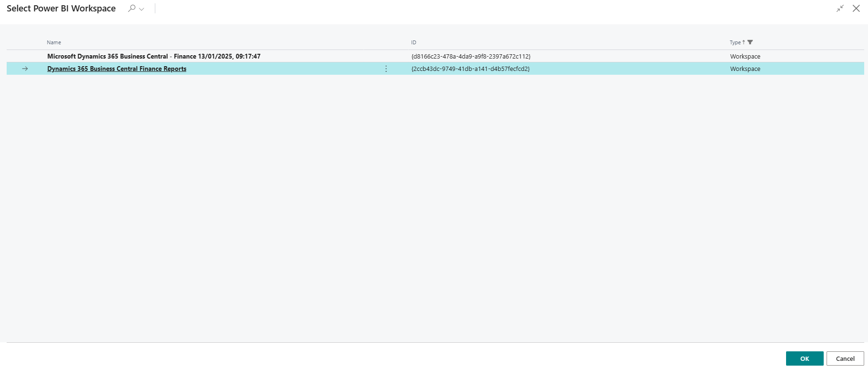Collapse the dialog with the shrink arrows
868x368 pixels.
click(840, 8)
